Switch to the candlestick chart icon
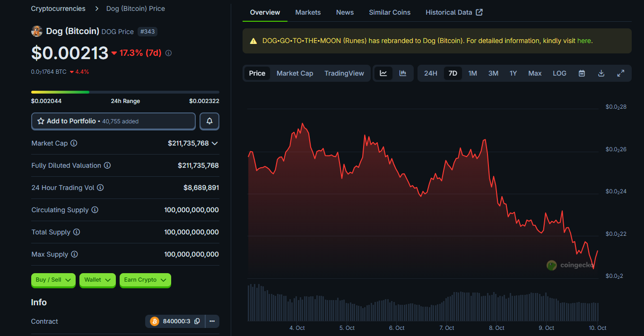 click(x=403, y=73)
